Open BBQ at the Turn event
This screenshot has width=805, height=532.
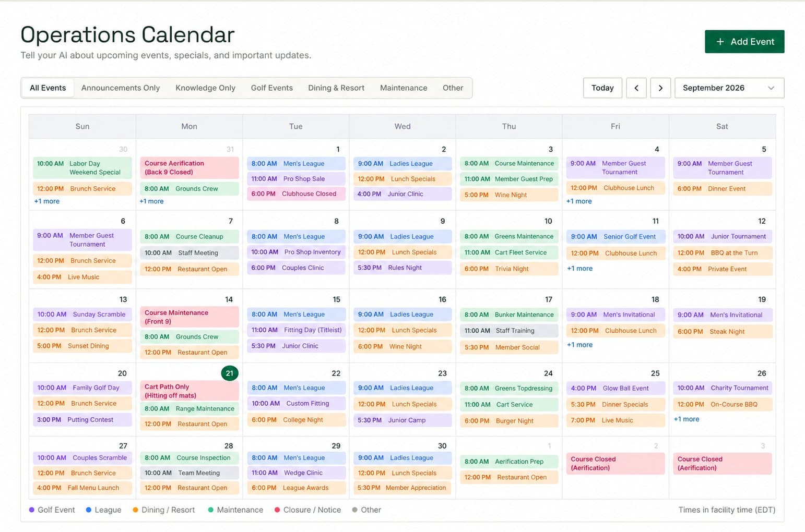pos(722,253)
